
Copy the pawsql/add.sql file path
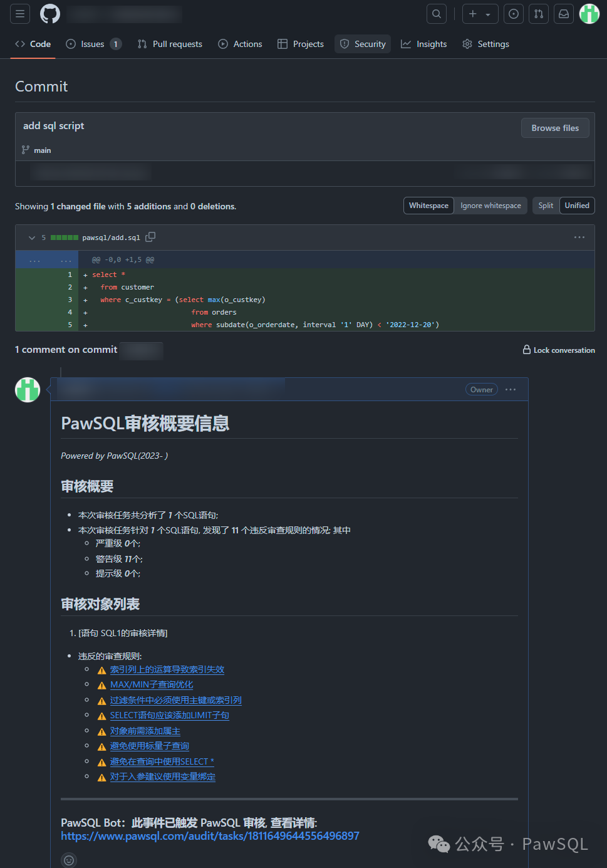[150, 237]
